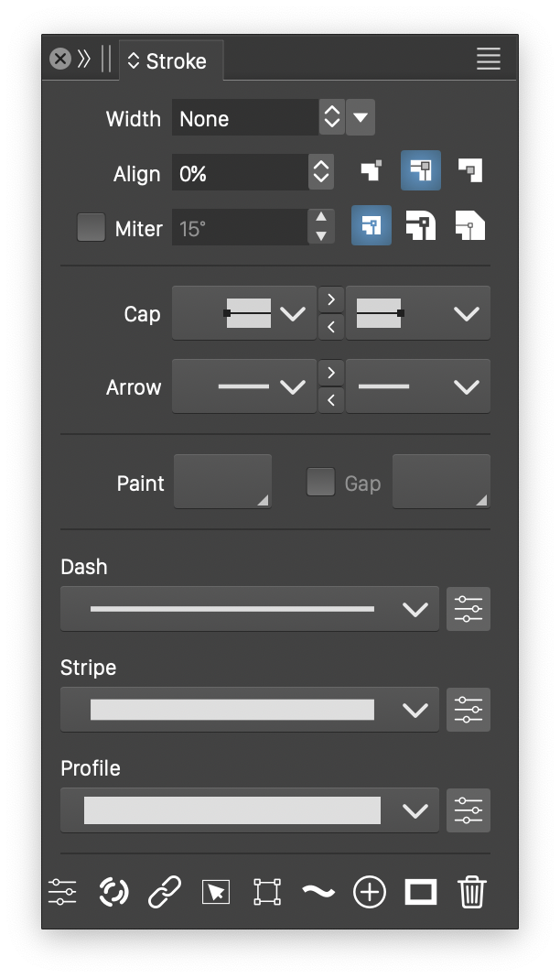Enable the Gap checkbox
This screenshot has width=560, height=978.
pyautogui.click(x=320, y=483)
